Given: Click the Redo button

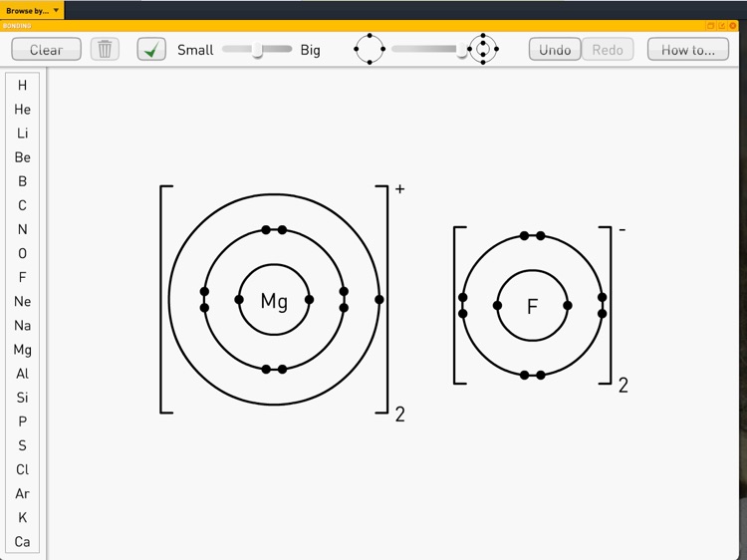Looking at the screenshot, I should 608,50.
